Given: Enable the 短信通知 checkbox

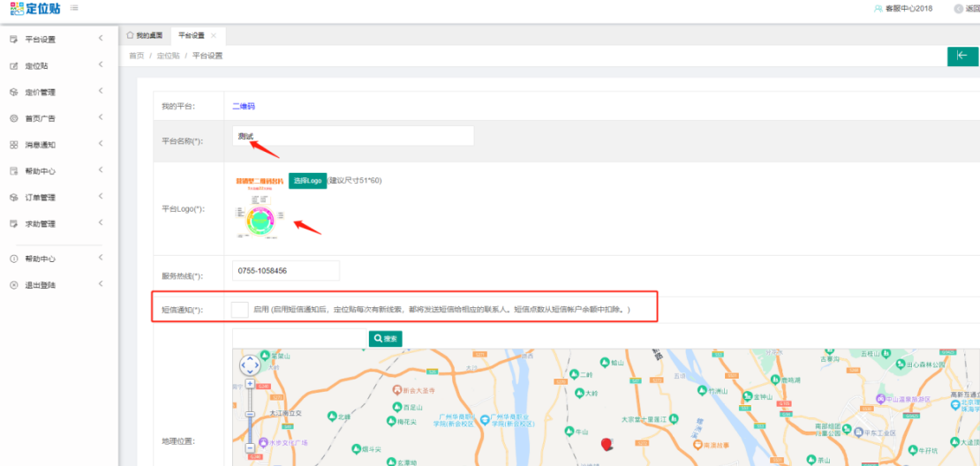Looking at the screenshot, I should point(239,310).
